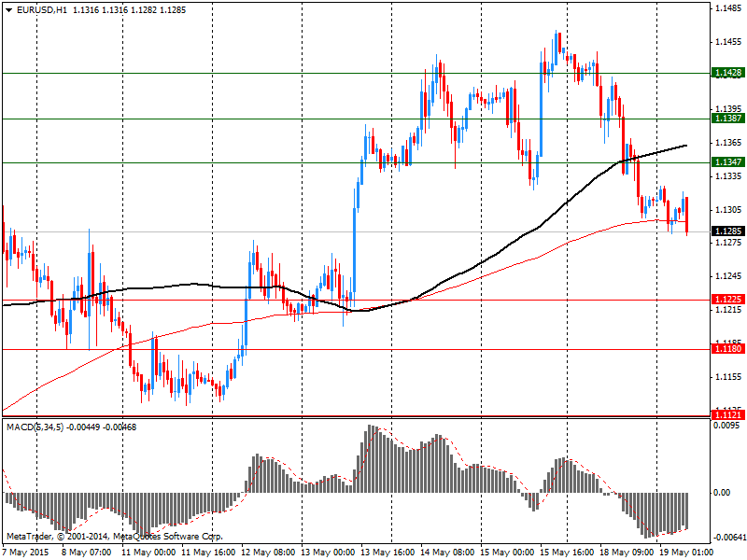Click the 11 May 16:00 time label
This screenshot has height=560, width=747.
click(208, 553)
